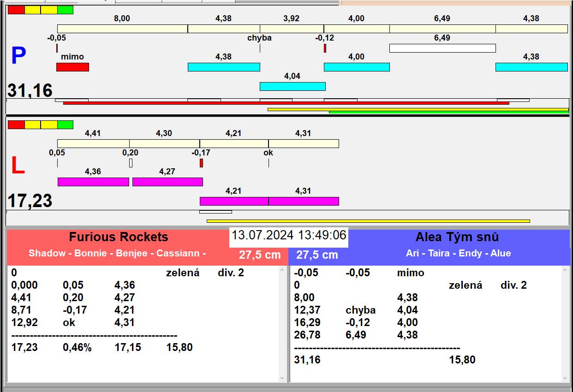Viewport: 573px width, 392px height.
Task: Click the 0,46% value in Furious Rockets results
Action: coord(77,347)
